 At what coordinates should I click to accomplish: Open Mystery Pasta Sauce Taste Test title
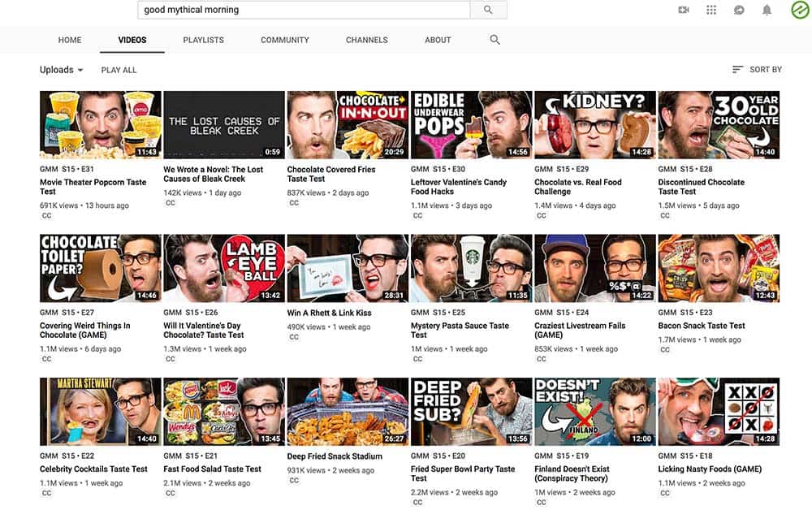click(x=460, y=331)
